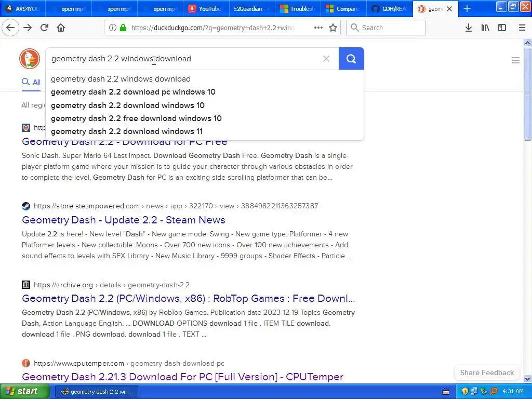Click the DuckDuckGo duck logo
This screenshot has height=399, width=532.
(30, 59)
